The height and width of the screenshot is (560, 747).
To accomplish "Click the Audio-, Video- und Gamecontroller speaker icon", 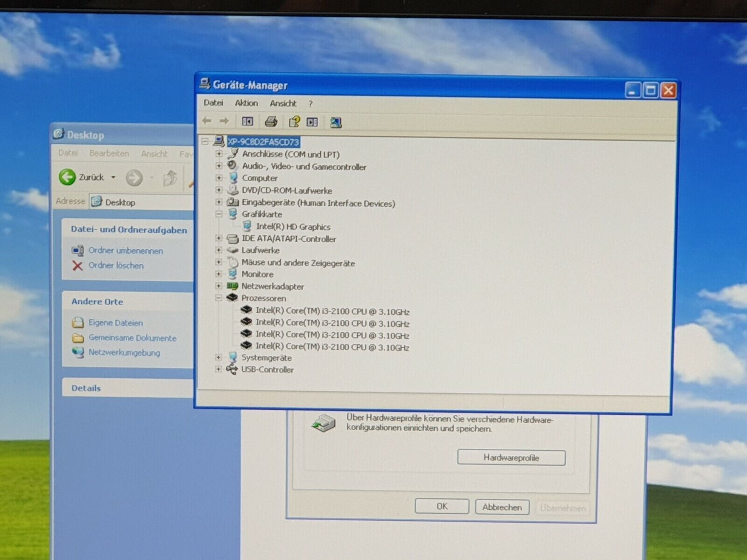I will click(233, 165).
